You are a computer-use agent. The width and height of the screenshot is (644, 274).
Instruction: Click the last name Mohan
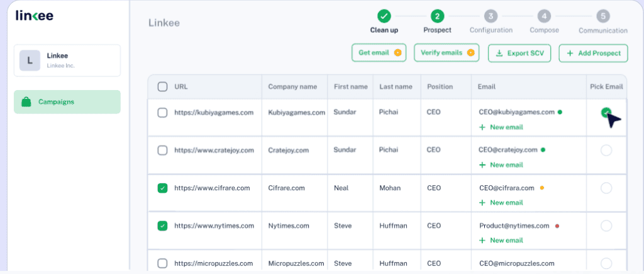tap(390, 188)
